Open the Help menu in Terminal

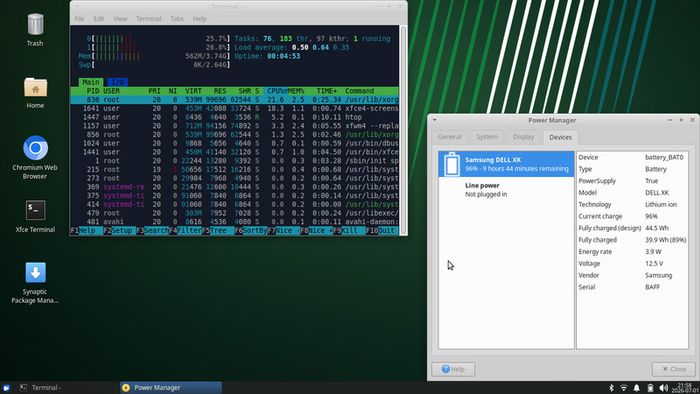[x=200, y=19]
